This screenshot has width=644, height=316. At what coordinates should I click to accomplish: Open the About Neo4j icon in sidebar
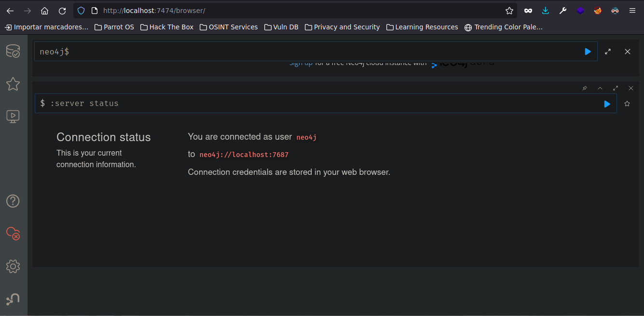[13, 299]
